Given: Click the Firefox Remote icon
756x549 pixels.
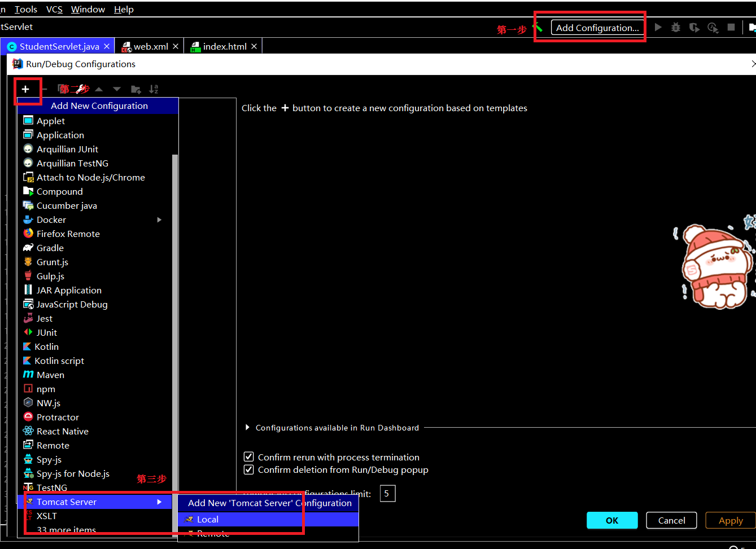Looking at the screenshot, I should pos(28,234).
